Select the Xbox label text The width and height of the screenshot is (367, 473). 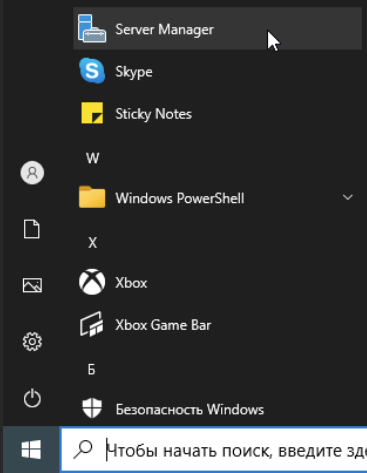click(x=131, y=283)
